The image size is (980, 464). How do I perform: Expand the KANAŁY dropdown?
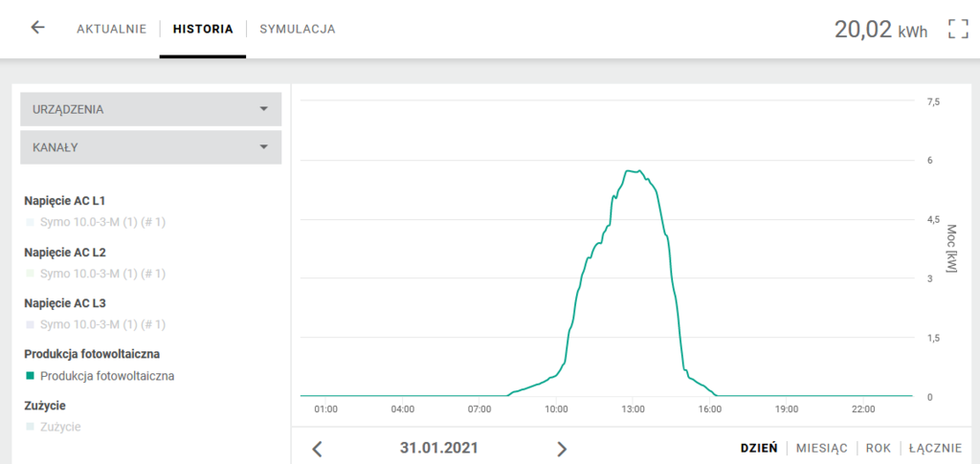151,147
